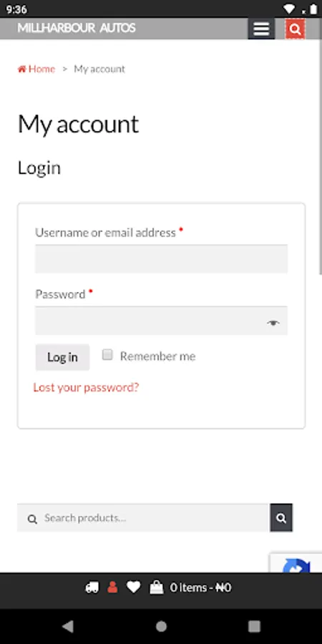Click the dark search submit button
Screen dimensions: 322x644
(x=281, y=518)
